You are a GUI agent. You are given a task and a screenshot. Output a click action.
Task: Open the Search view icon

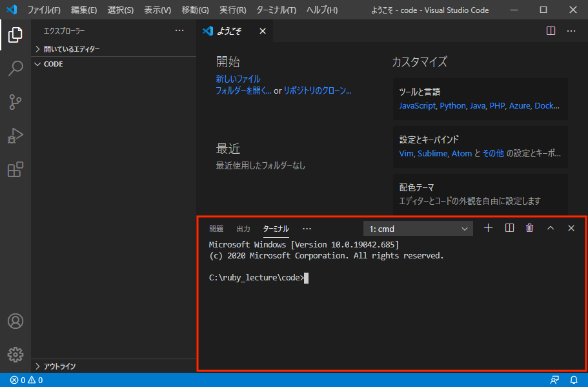pos(15,68)
